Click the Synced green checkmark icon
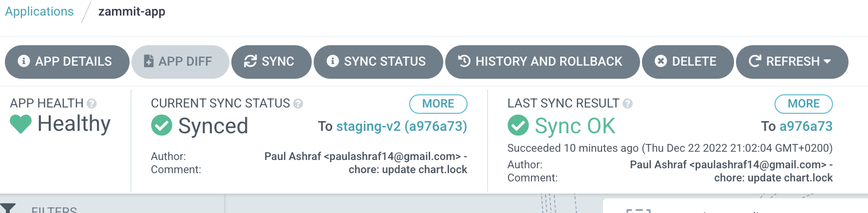The image size is (868, 213). click(x=162, y=125)
